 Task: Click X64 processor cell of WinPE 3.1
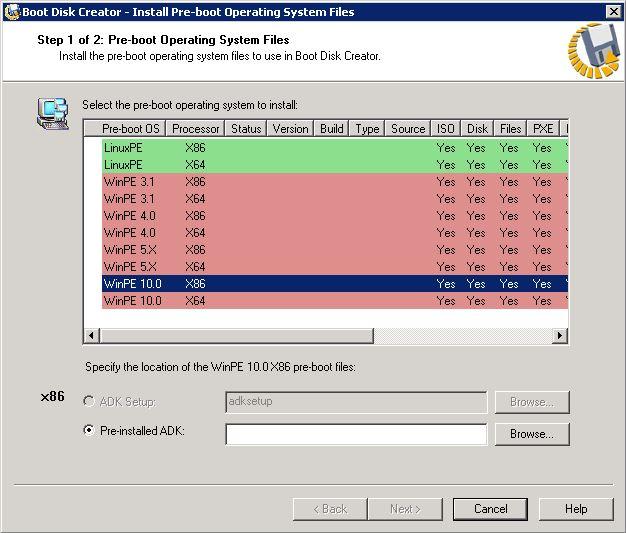(x=195, y=198)
